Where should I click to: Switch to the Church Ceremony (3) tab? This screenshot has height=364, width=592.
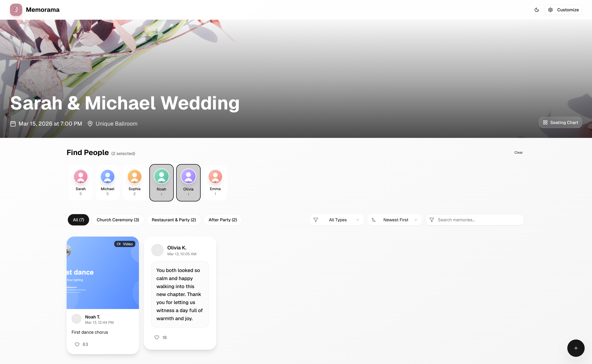pos(118,220)
